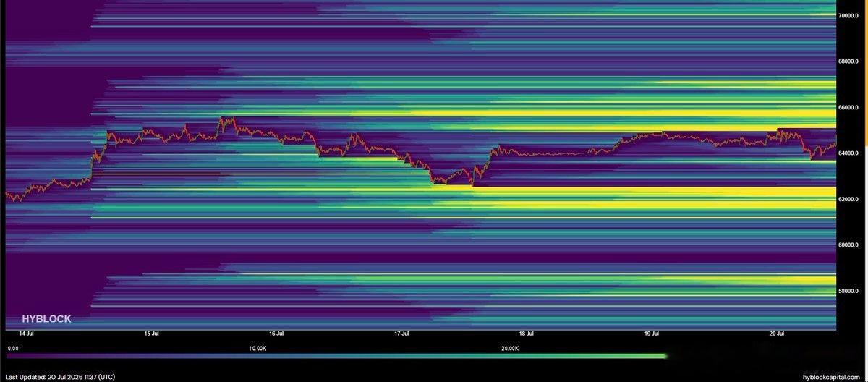Select the 10.00K color scale label
The width and height of the screenshot is (868, 382).
[258, 348]
